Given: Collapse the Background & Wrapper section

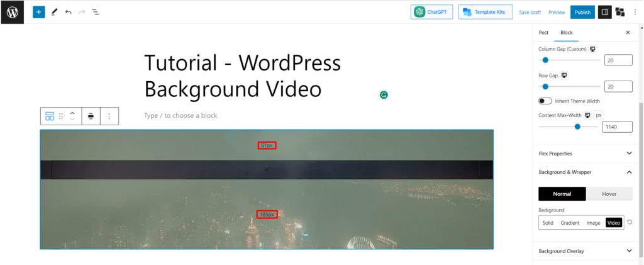Looking at the screenshot, I should tap(586, 172).
